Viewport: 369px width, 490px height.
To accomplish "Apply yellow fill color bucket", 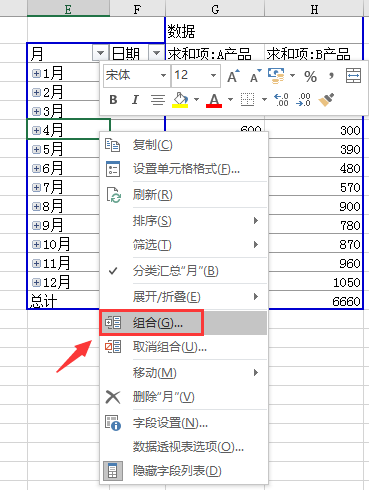I will click(x=180, y=100).
